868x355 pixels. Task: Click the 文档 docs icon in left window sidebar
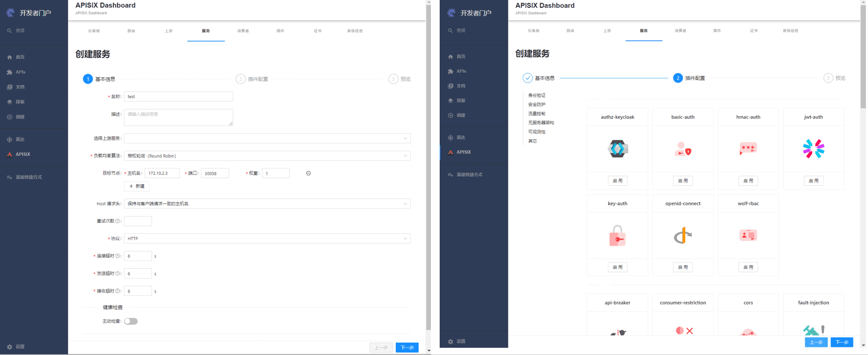coord(9,87)
